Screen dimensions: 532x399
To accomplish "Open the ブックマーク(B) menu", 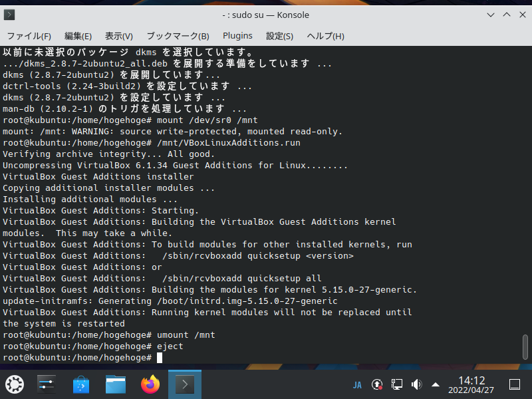I will point(178,36).
